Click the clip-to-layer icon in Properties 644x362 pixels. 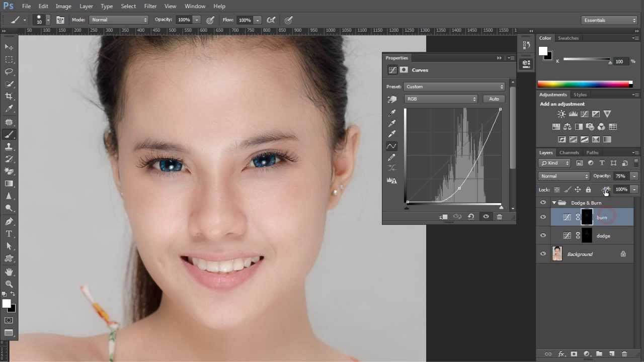pos(443,217)
